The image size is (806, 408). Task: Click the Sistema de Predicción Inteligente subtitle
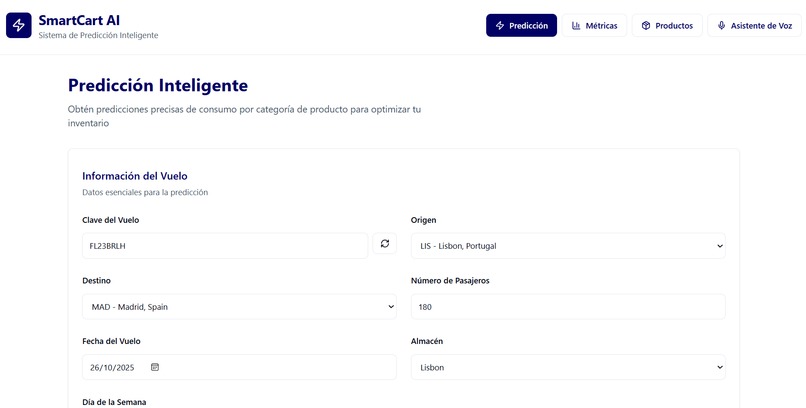click(98, 35)
